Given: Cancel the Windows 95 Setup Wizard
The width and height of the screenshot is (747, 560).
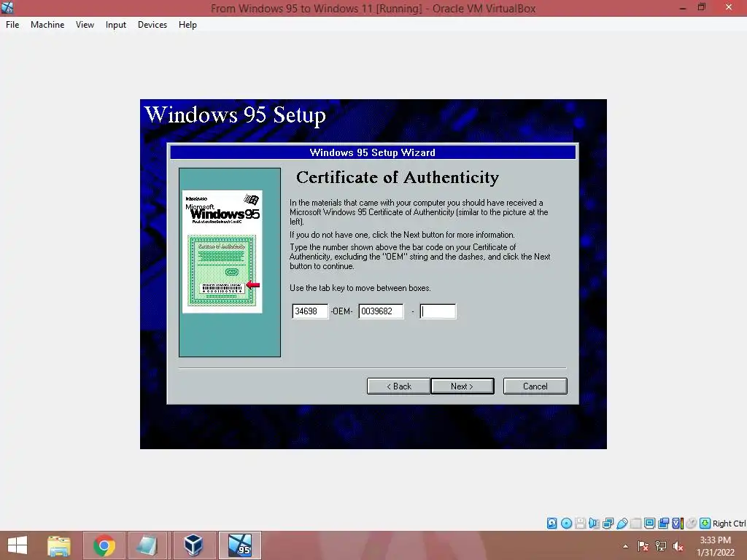Looking at the screenshot, I should [x=535, y=386].
